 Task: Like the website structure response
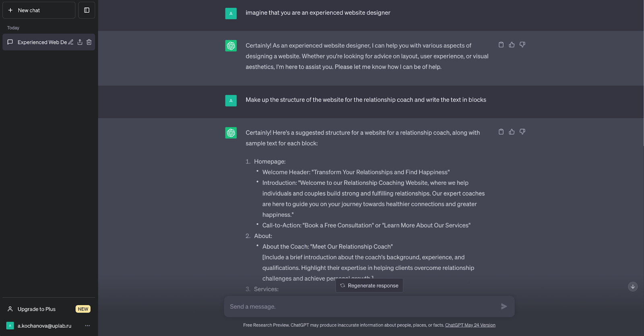[512, 132]
